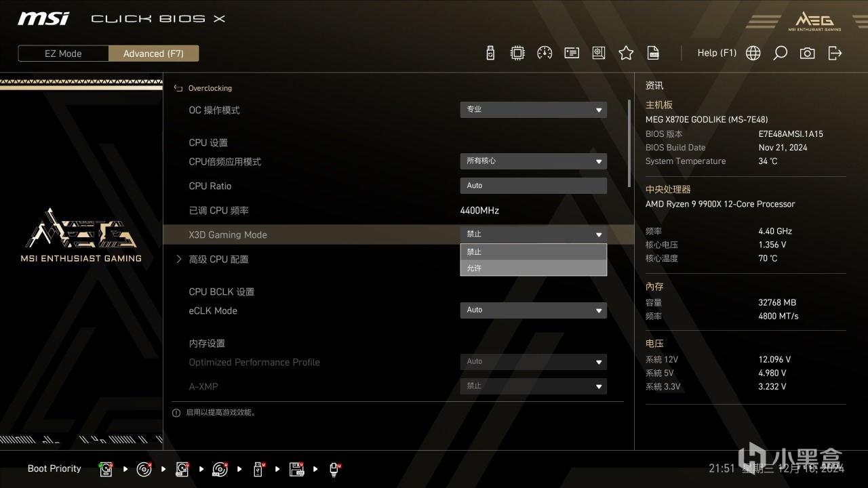This screenshot has width=868, height=488.
Task: Click the OC 操作模式 label
Action: tap(214, 110)
